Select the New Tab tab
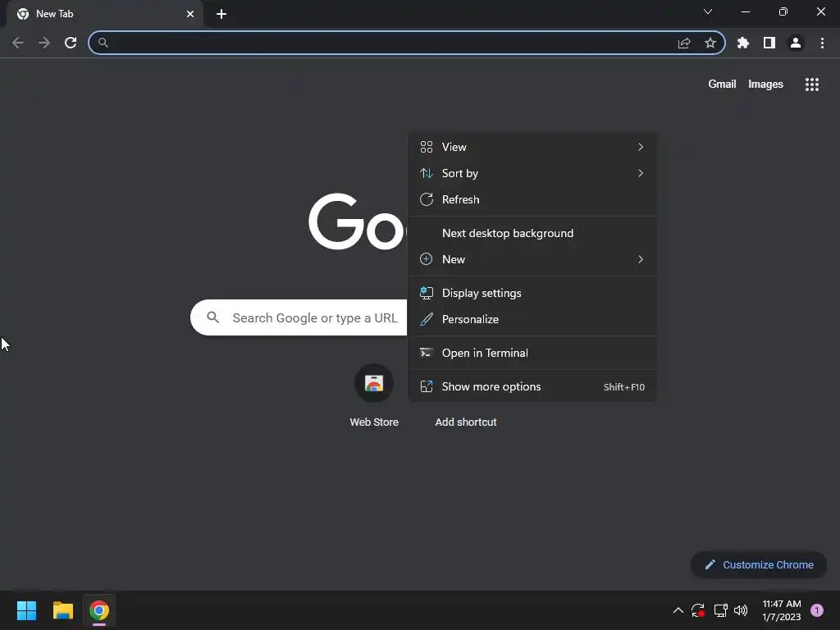This screenshot has width=840, height=630. pyautogui.click(x=104, y=14)
